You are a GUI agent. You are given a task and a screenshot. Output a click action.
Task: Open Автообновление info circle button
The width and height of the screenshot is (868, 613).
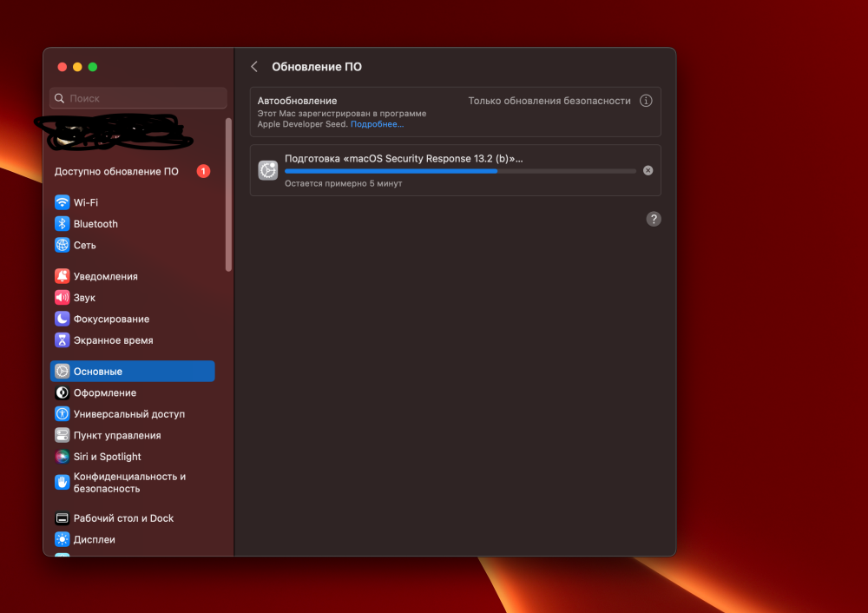point(646,101)
